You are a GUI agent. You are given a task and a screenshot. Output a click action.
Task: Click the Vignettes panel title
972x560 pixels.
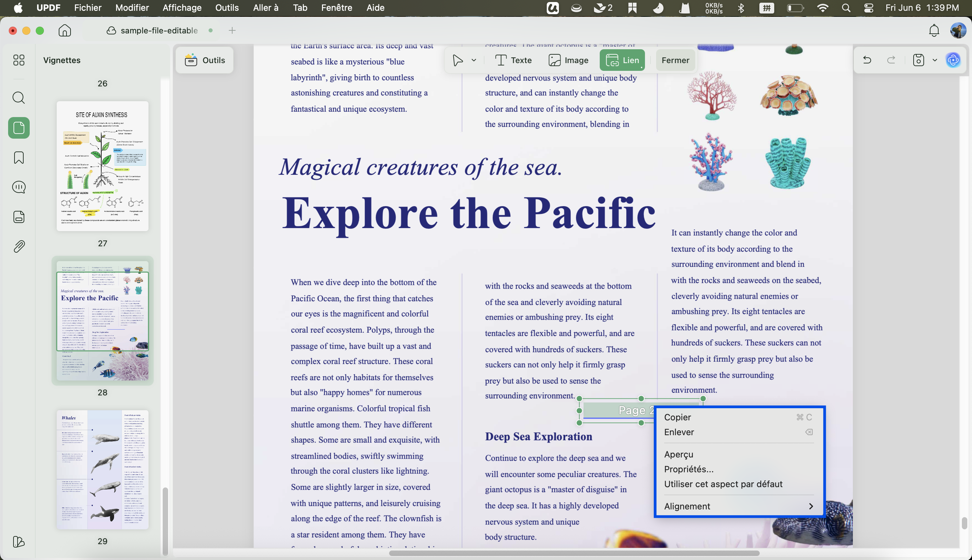pyautogui.click(x=62, y=60)
